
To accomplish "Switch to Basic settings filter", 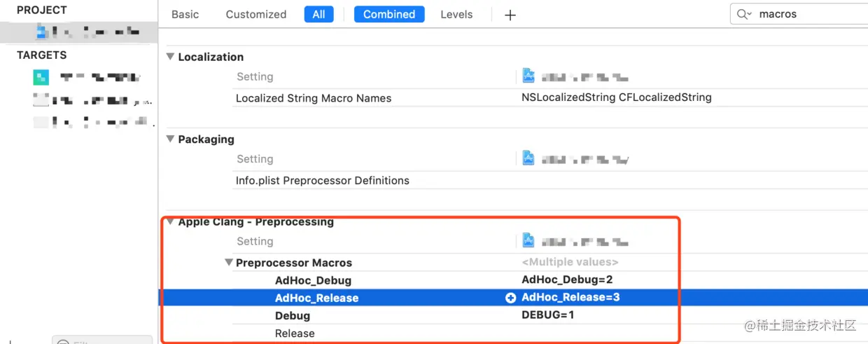I will pyautogui.click(x=185, y=14).
